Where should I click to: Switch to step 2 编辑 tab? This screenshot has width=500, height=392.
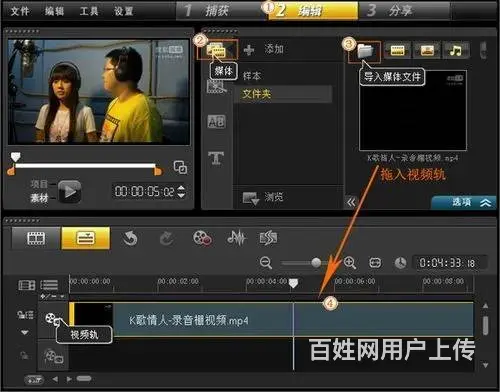313,10
